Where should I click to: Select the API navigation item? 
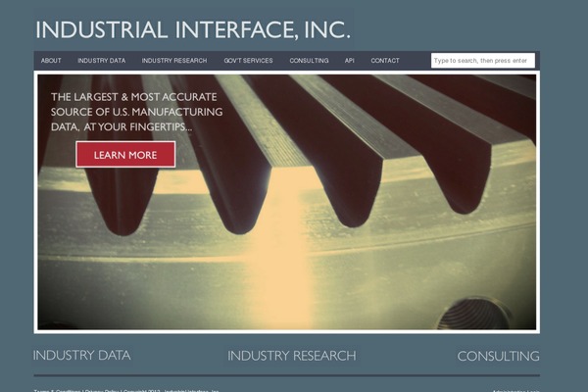pos(350,61)
